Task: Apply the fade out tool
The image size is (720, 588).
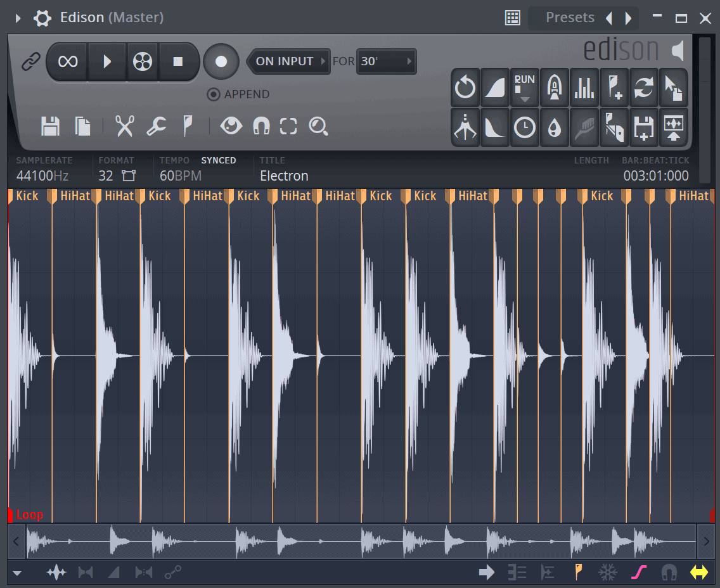Action: pyautogui.click(x=495, y=127)
